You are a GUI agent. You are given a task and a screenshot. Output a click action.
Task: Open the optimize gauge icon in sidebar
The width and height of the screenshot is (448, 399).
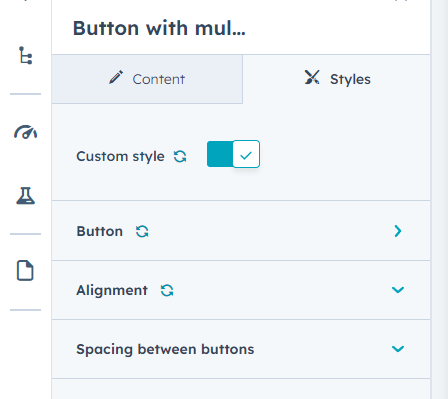[25, 132]
